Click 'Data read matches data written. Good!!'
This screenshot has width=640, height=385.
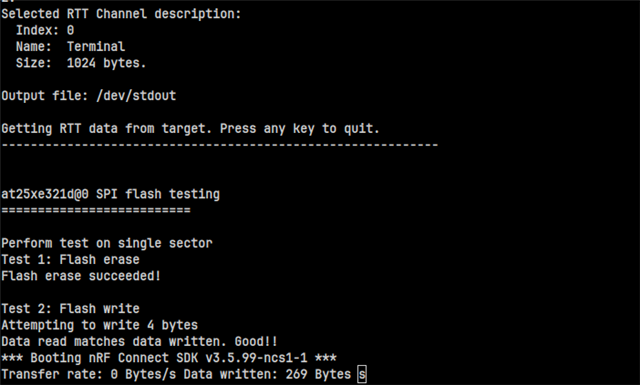tap(140, 341)
